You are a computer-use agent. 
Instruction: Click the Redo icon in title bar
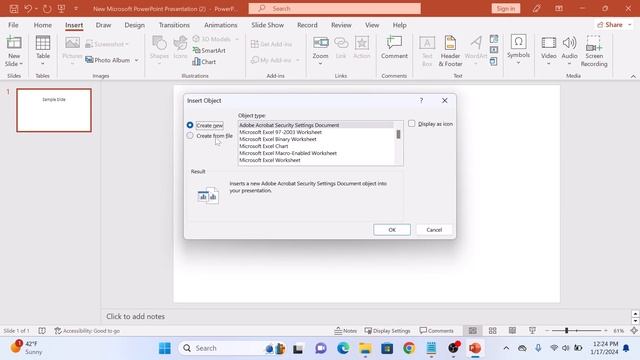47,9
